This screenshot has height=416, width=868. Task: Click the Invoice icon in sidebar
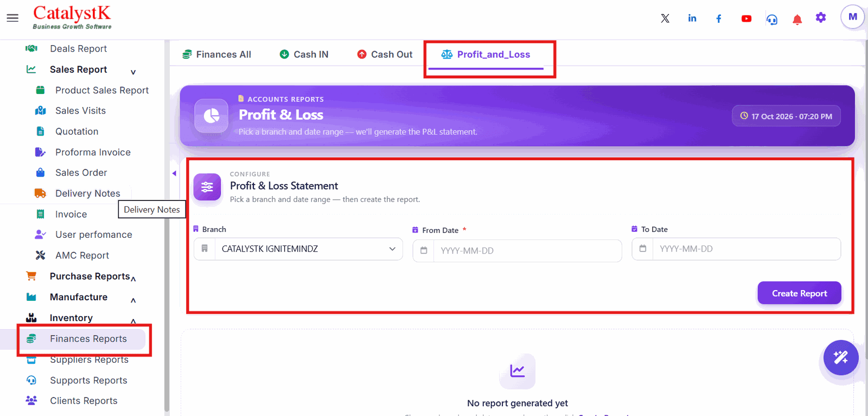[x=40, y=214]
